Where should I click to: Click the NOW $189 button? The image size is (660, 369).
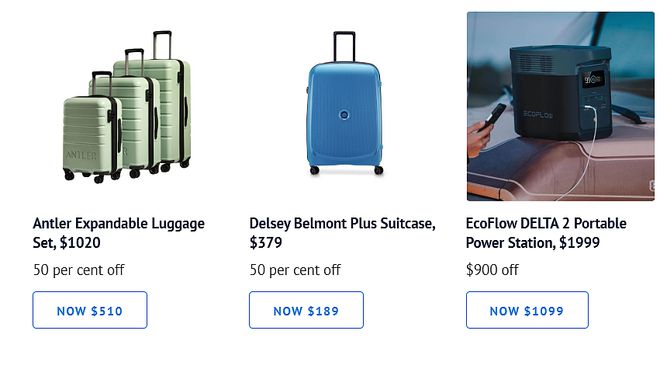tap(306, 310)
